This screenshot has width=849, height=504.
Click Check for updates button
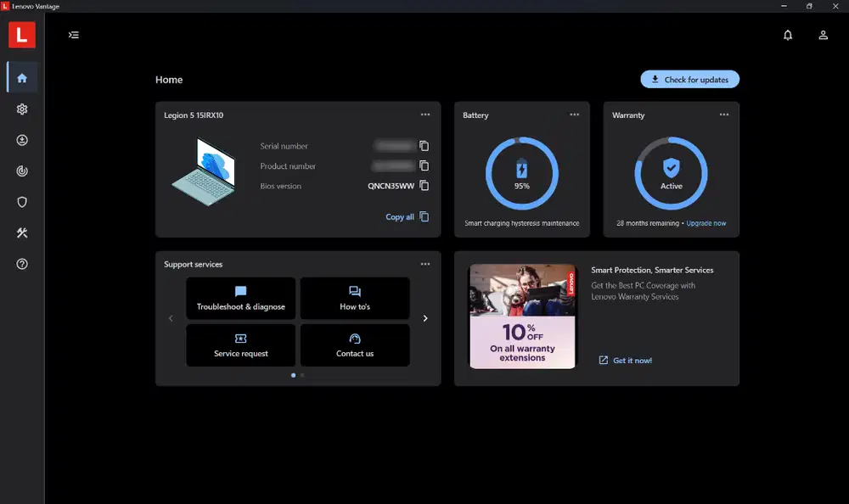point(689,79)
